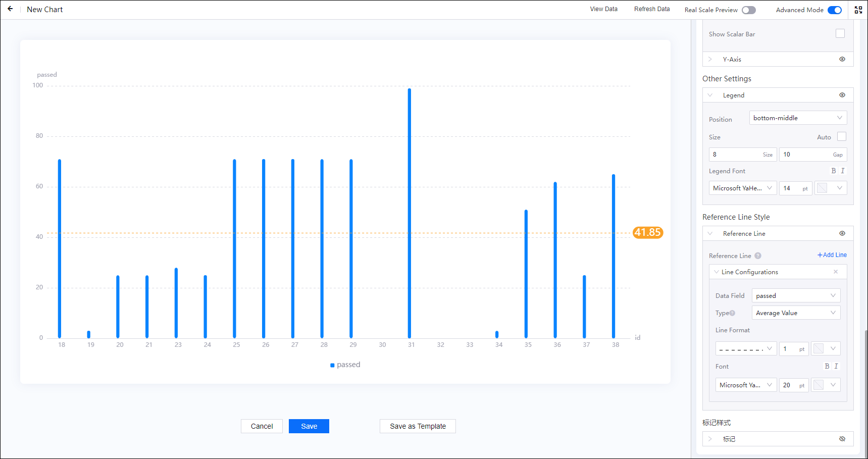Click the Save button
Screen dimensions: 868x459
[x=309, y=426]
